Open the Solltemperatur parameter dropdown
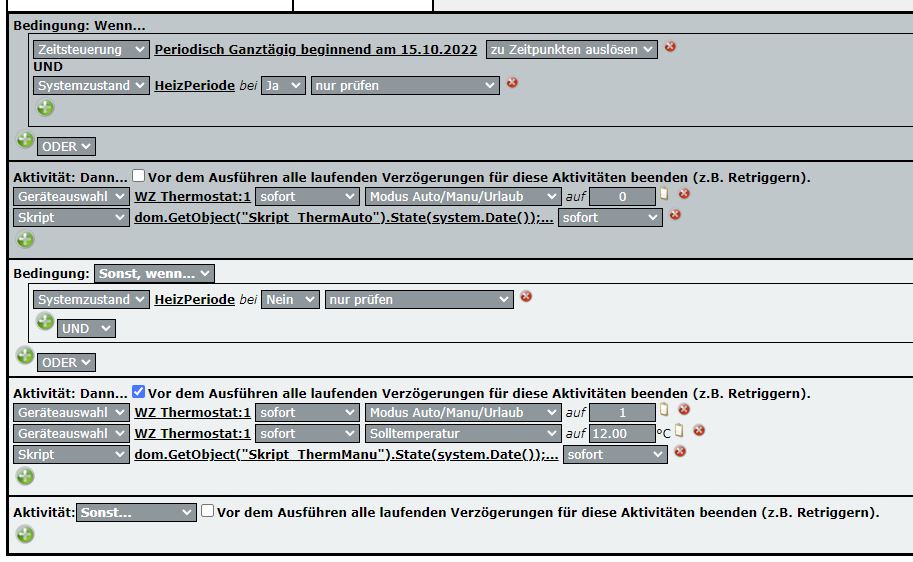Viewport: 913px width, 562px height. click(463, 434)
